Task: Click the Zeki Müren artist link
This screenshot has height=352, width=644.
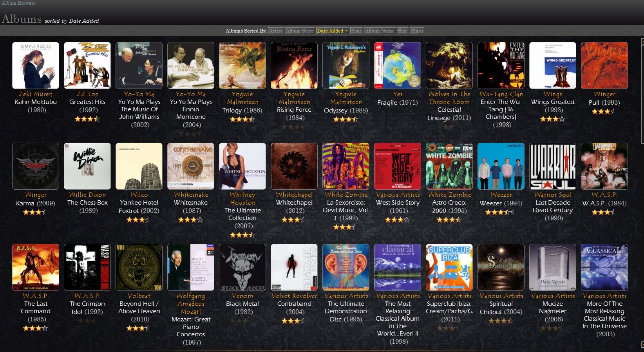Action: coord(36,94)
